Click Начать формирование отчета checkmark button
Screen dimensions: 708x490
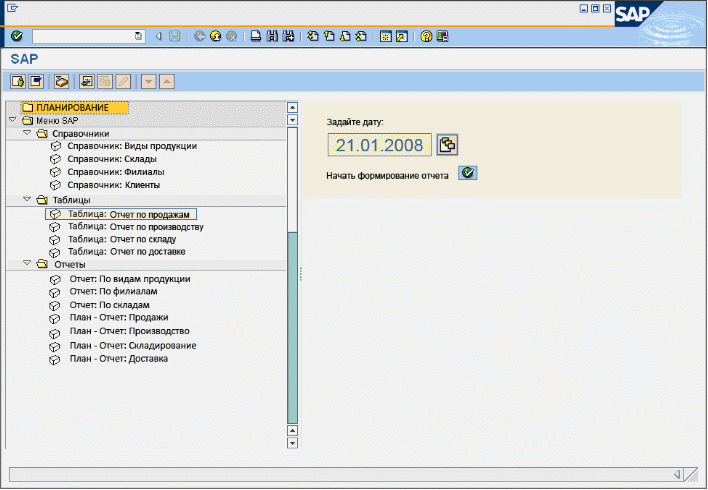click(x=468, y=173)
